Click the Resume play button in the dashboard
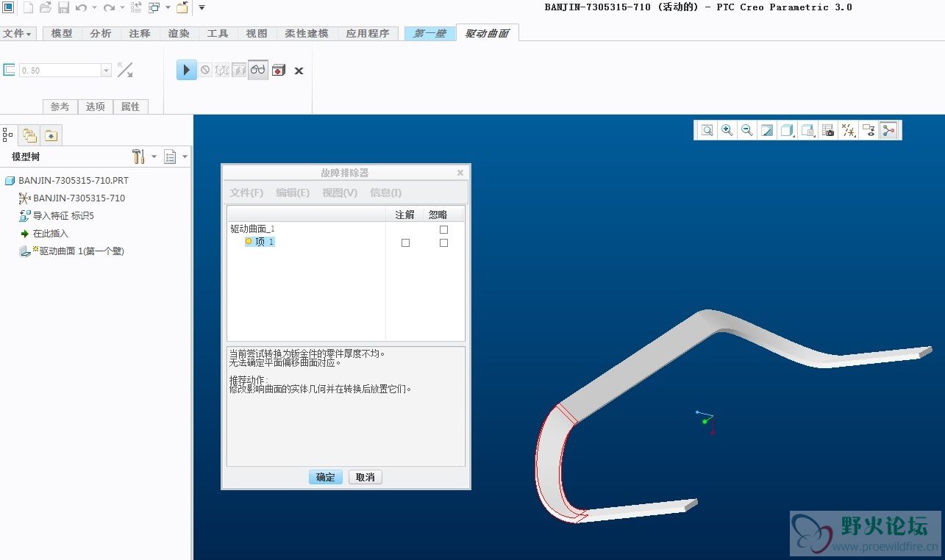This screenshot has height=560, width=945. pyautogui.click(x=186, y=70)
